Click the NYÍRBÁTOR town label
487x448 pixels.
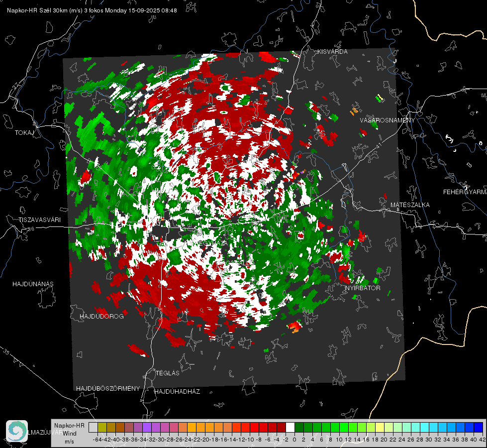coord(363,288)
